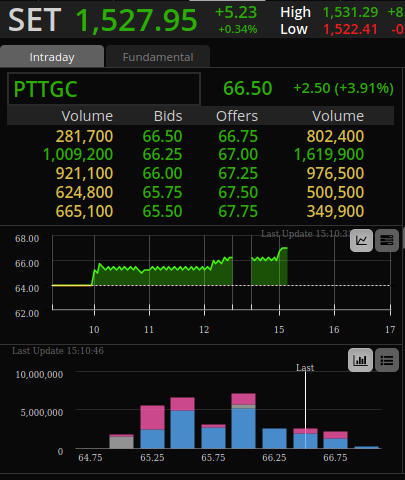Click PTTGC change +2.50 (+3.91%)
The height and width of the screenshot is (480, 405).
point(343,88)
